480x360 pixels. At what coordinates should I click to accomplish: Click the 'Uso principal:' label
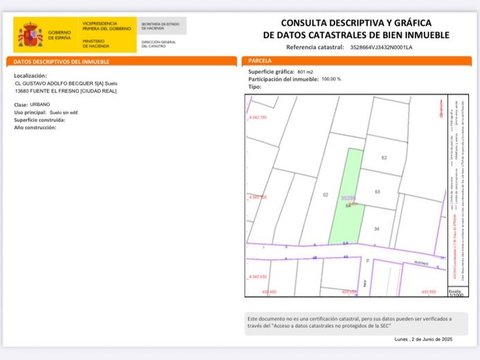(30, 112)
